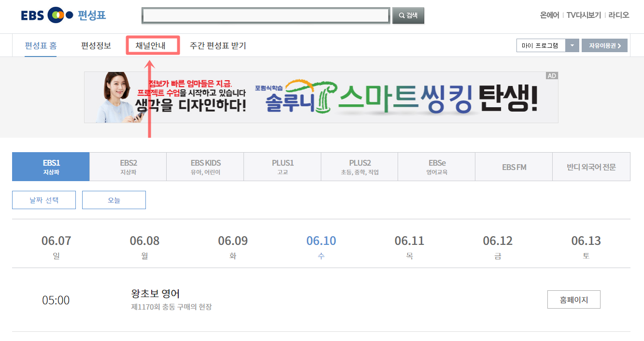Select EBS FM channel tab
644x341 pixels.
tap(514, 167)
